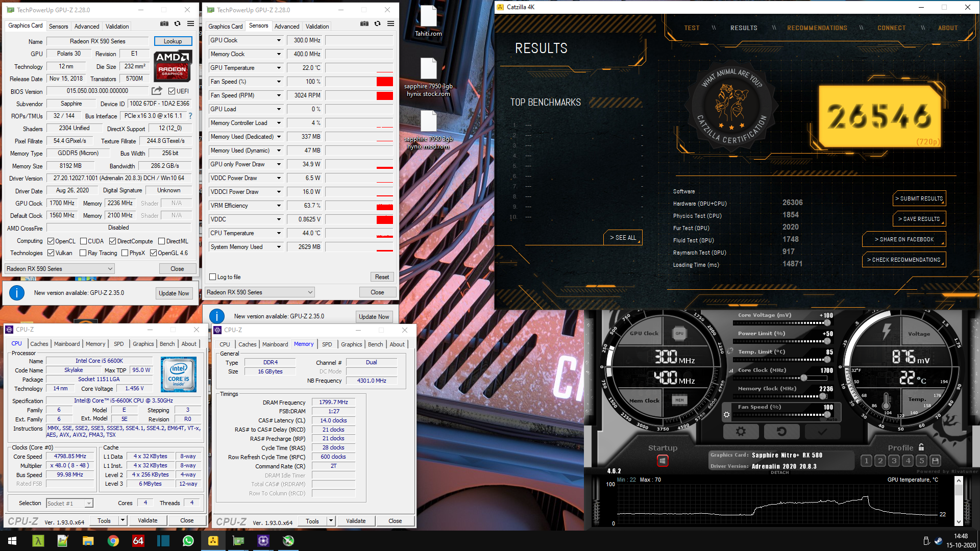Select Afterburner profile slot 5

coord(921,461)
